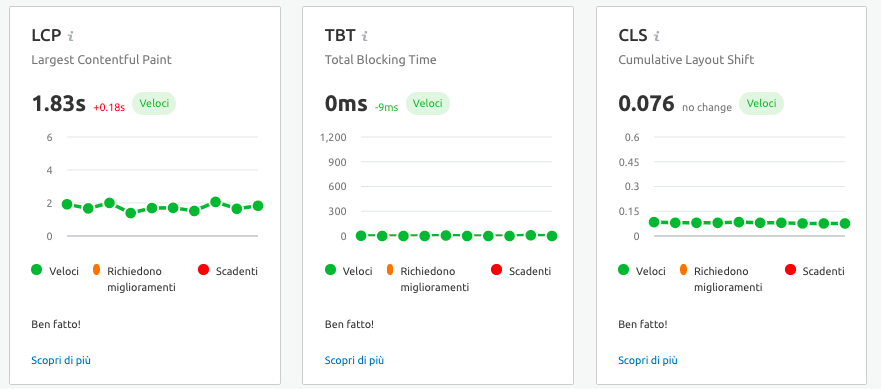Image resolution: width=881 pixels, height=389 pixels.
Task: Select the last data point on CLS chart
Action: [x=844, y=223]
